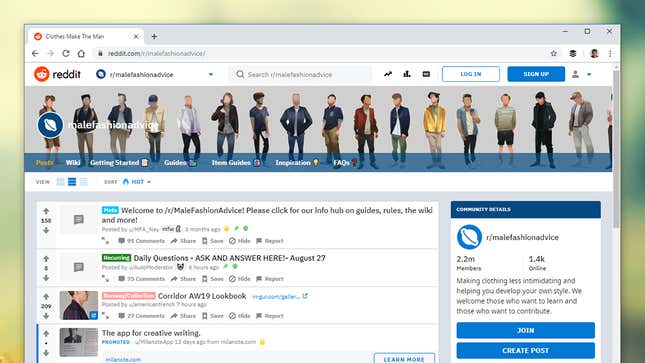This screenshot has width=645, height=363.
Task: Switch to card view
Action: coord(60,182)
